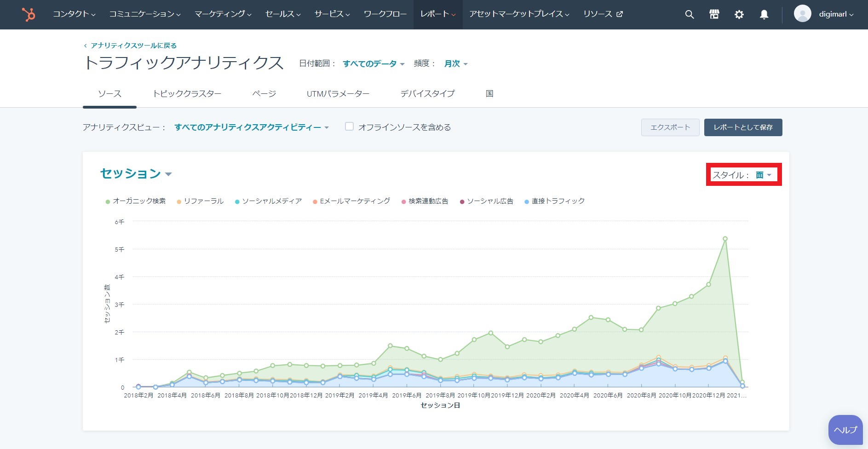Screen dimensions: 868x449
Task: Open the コミュニケーション menu
Action: (x=145, y=14)
